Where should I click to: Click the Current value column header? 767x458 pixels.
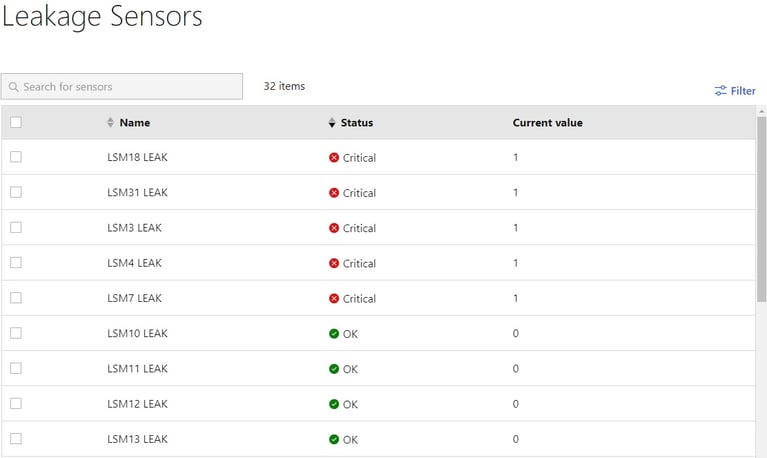pyautogui.click(x=547, y=123)
